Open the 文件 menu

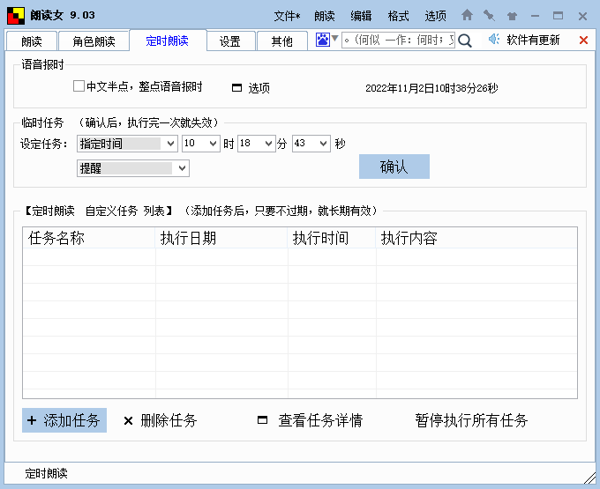286,15
